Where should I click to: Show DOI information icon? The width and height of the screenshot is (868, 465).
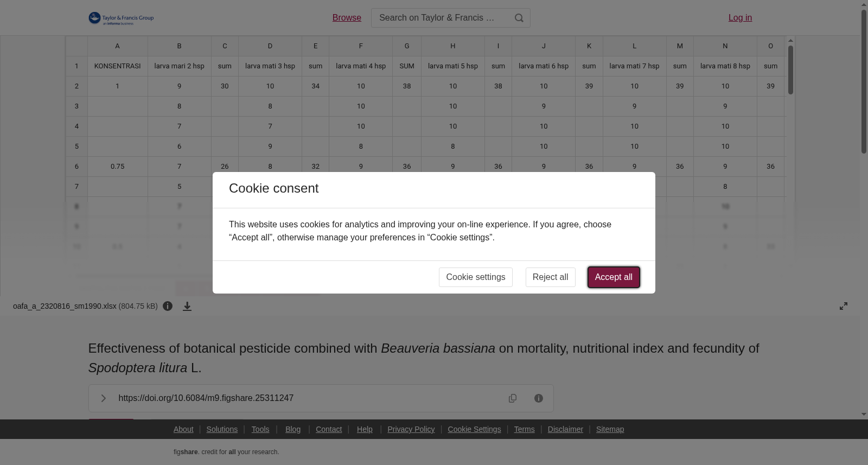pyautogui.click(x=539, y=398)
